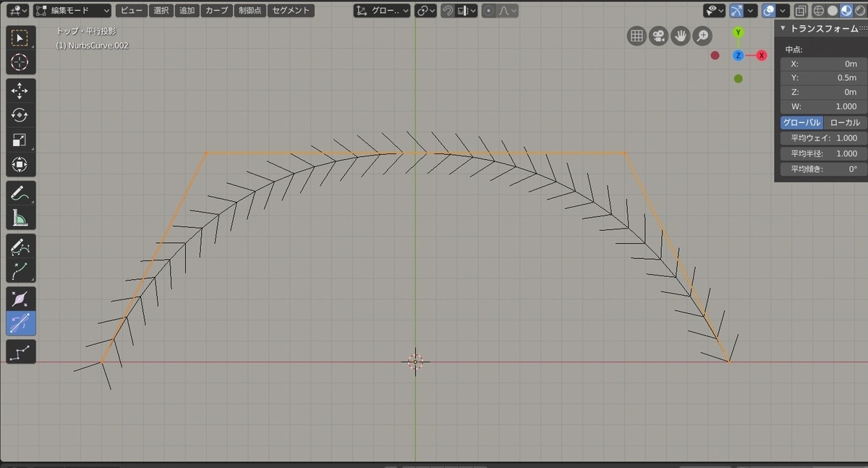868x468 pixels.
Task: Click the Z coordinate field 0m
Action: coord(822,92)
